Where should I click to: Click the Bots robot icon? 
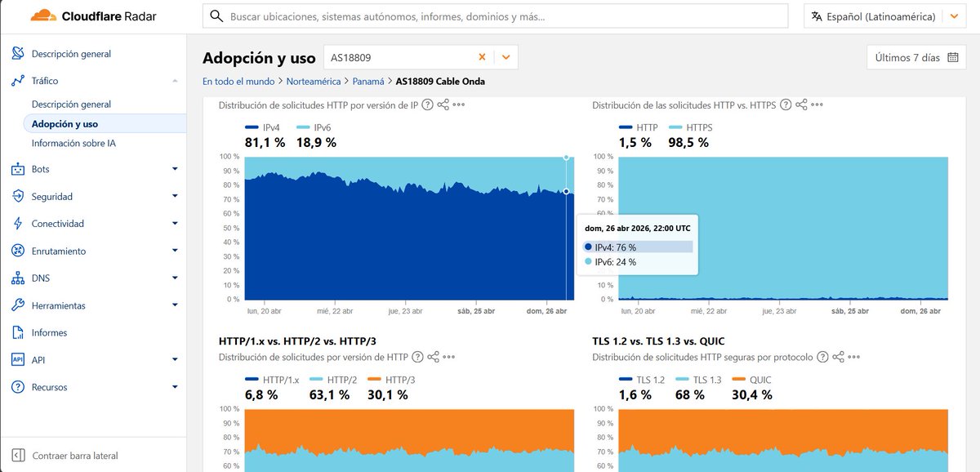[x=18, y=169]
